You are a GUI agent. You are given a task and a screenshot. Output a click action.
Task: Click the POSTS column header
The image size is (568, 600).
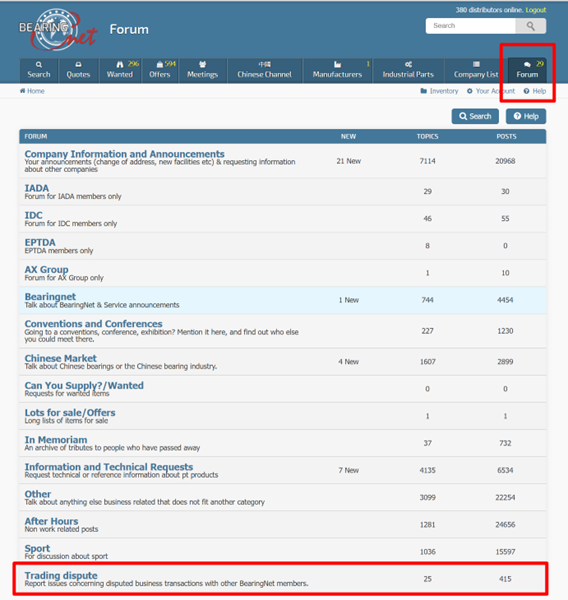(x=506, y=137)
